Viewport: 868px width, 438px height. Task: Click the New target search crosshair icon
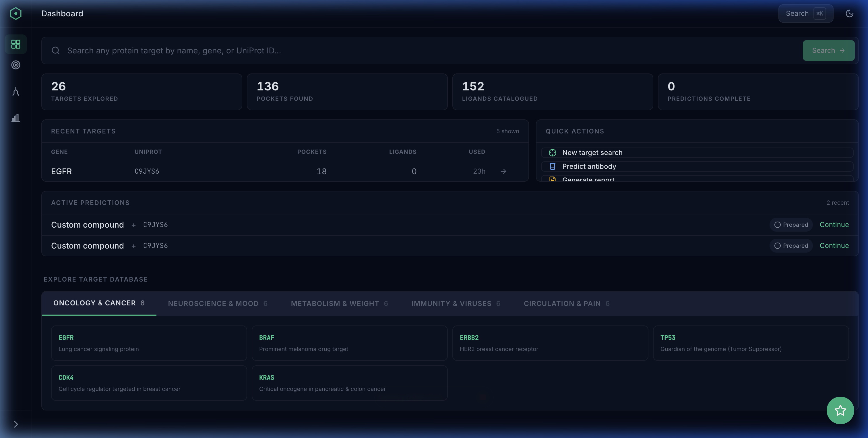coord(552,153)
